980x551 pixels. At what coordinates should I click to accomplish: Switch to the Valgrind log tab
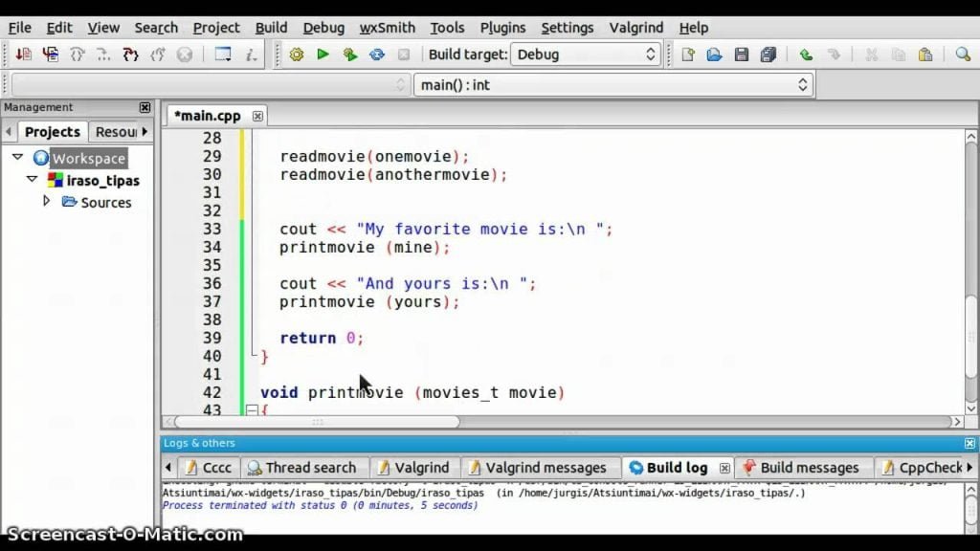(x=413, y=467)
